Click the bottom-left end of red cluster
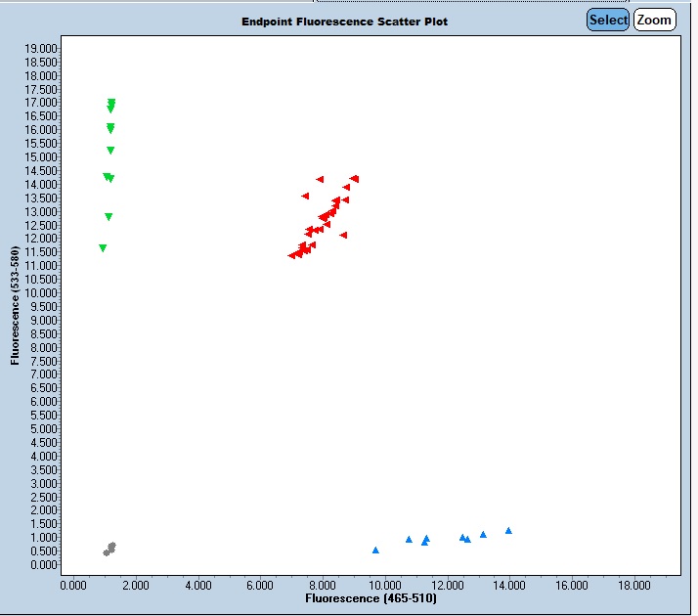The width and height of the screenshot is (698, 616). click(x=292, y=255)
